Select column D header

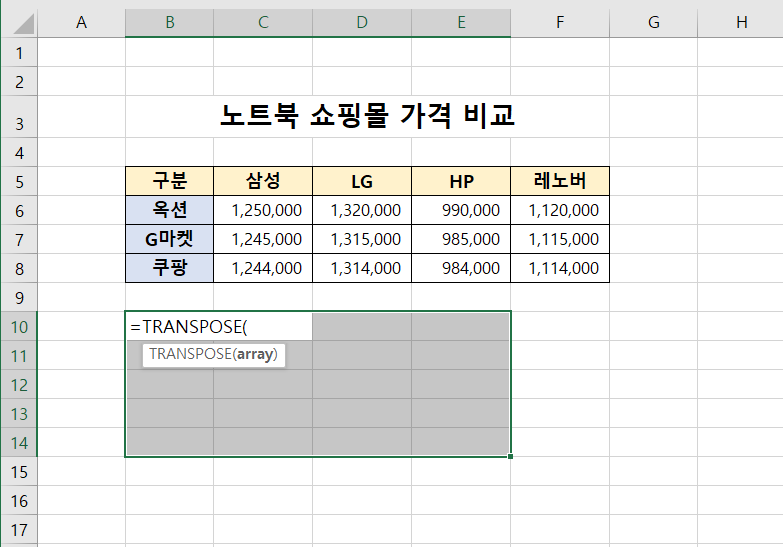362,22
